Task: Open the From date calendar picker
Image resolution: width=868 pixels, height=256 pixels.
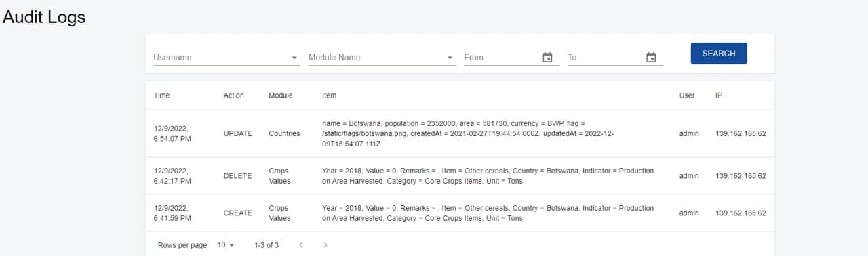Action: coord(548,58)
